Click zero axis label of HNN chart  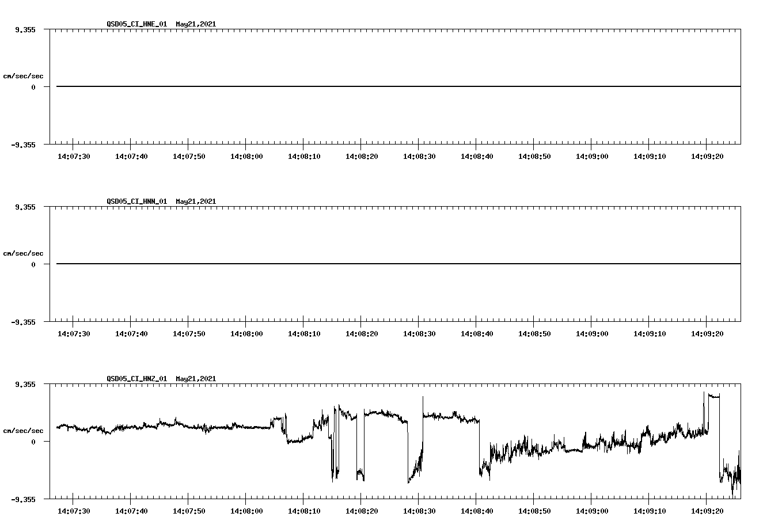33,264
